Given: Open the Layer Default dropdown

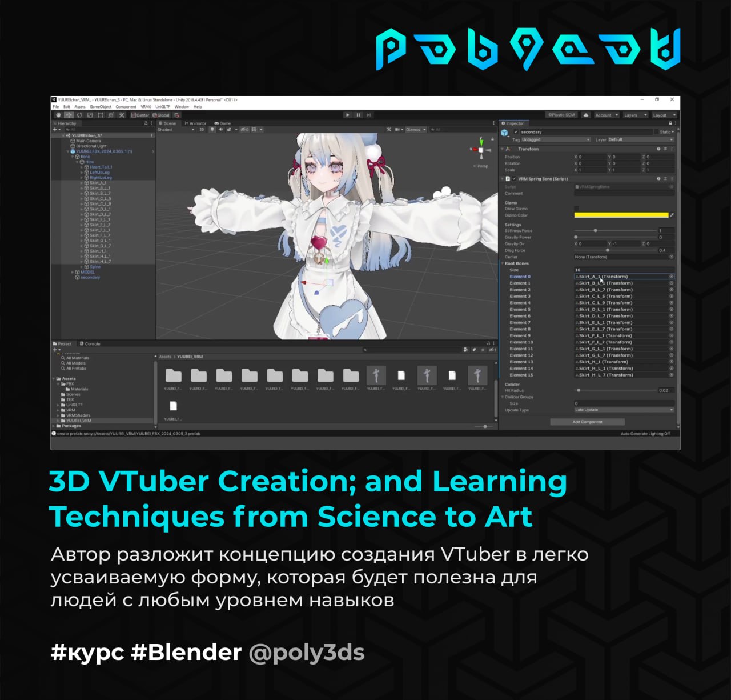Looking at the screenshot, I should pyautogui.click(x=641, y=139).
